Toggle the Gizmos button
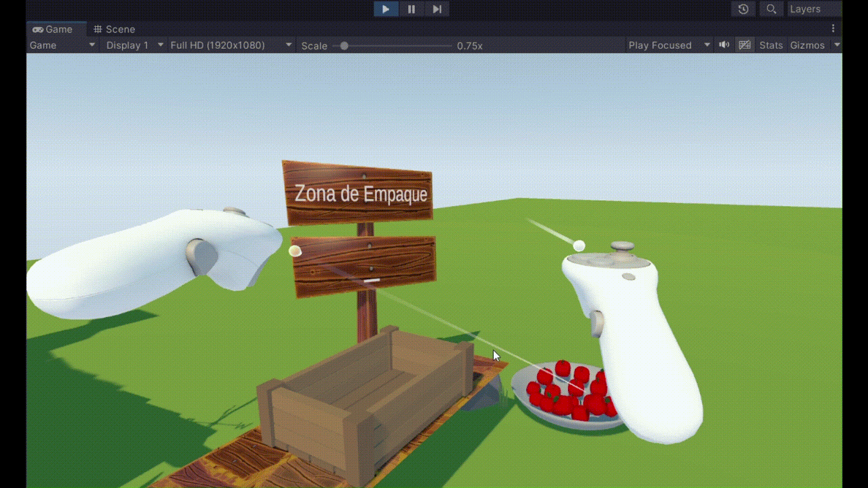 (807, 45)
